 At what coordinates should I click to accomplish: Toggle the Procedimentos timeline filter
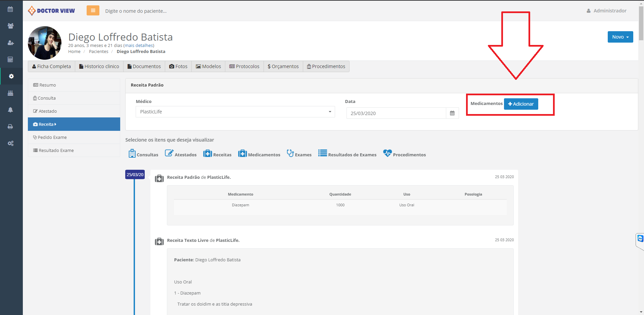point(404,154)
